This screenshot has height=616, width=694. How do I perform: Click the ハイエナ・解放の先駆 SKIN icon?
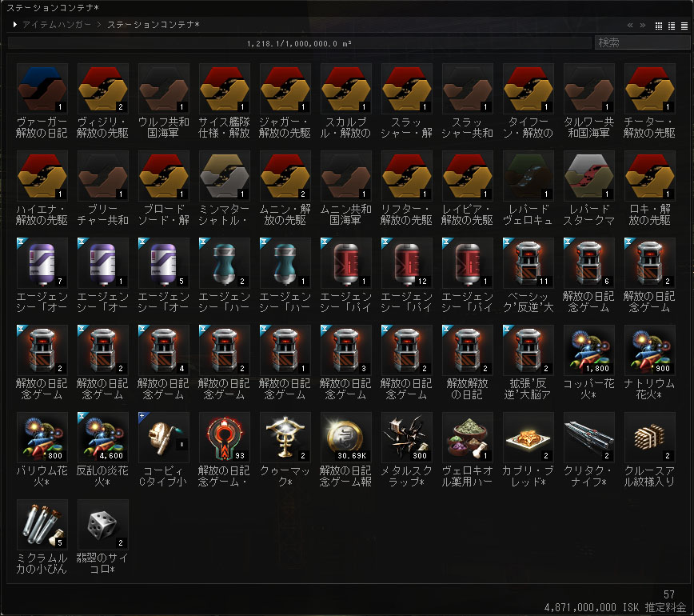(42, 176)
